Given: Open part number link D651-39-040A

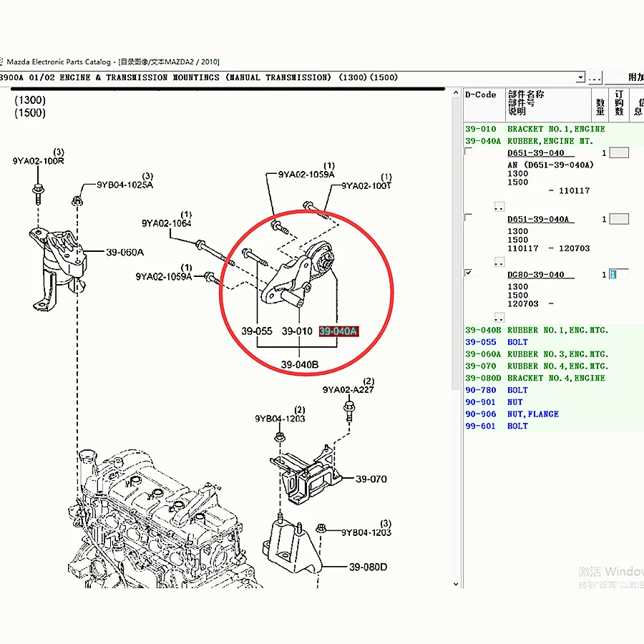Looking at the screenshot, I should coord(538,220).
